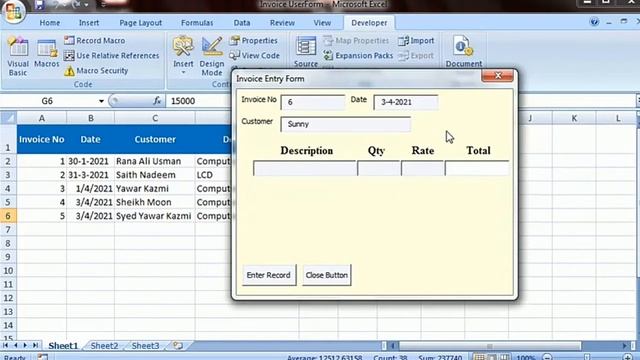Select column C header

tap(155, 118)
